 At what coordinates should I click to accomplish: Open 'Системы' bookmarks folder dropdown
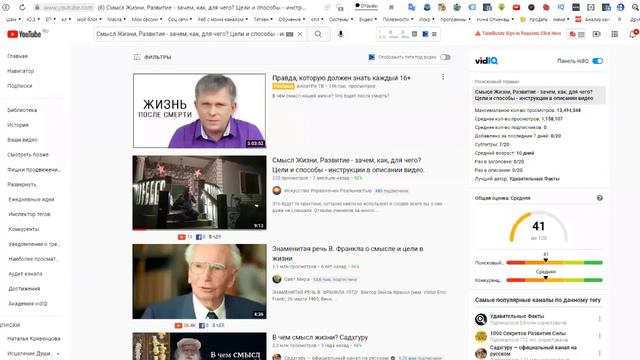[x=341, y=19]
